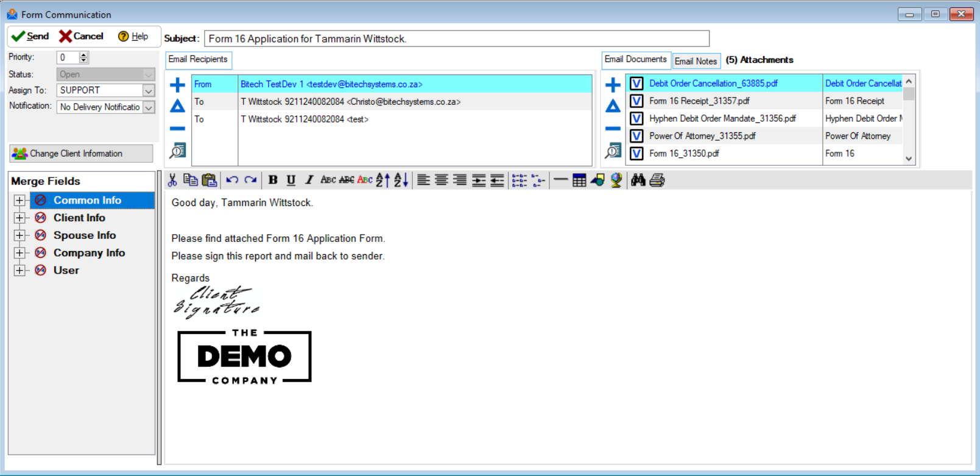The height and width of the screenshot is (476, 980).
Task: Click the Send button
Action: (30, 37)
